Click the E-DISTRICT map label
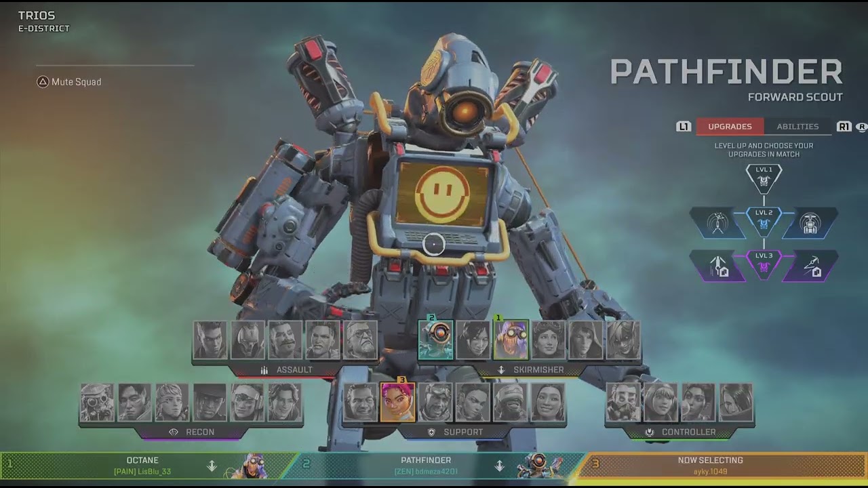 tap(44, 29)
